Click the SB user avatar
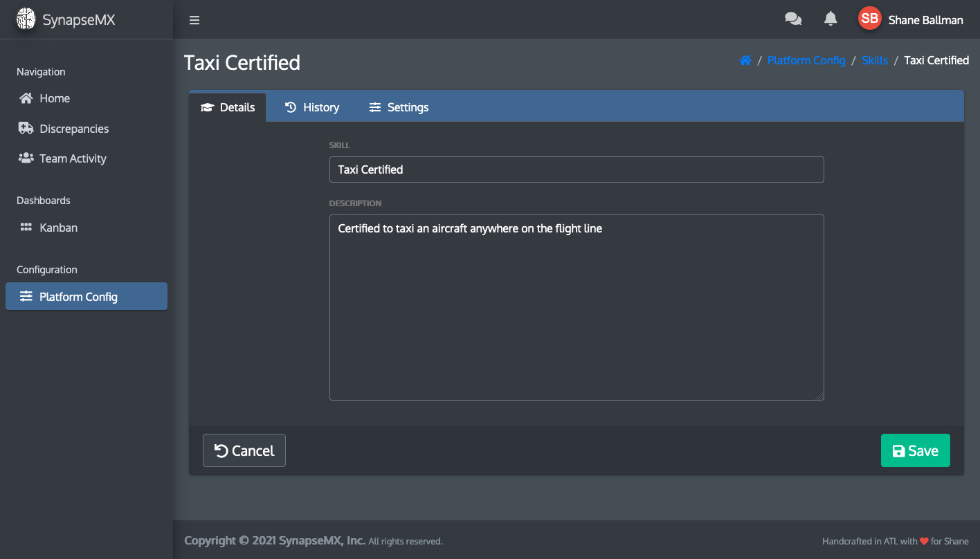This screenshot has width=980, height=559. 869,19
